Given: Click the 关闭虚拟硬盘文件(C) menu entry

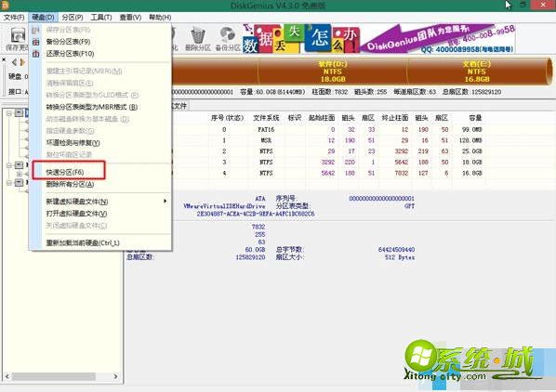Looking at the screenshot, I should 100,226.
